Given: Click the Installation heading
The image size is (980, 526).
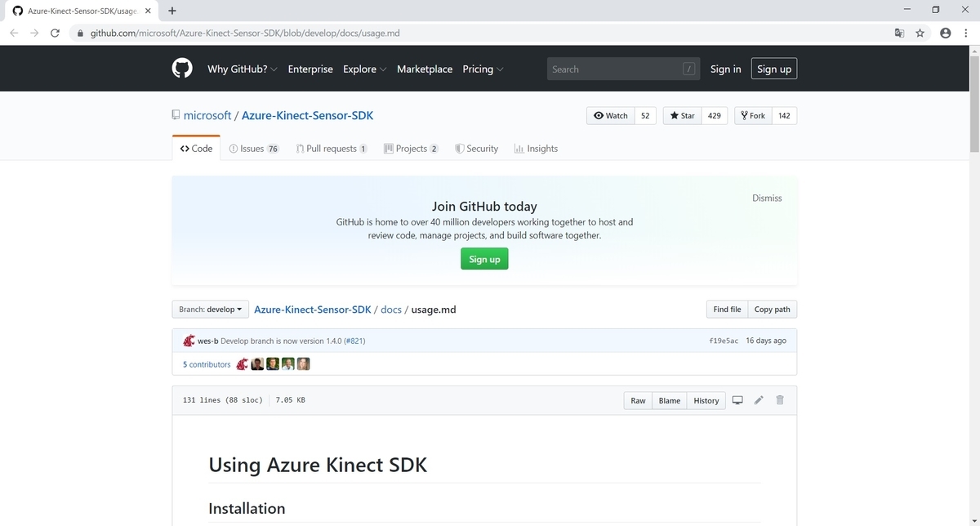Looking at the screenshot, I should [x=247, y=508].
